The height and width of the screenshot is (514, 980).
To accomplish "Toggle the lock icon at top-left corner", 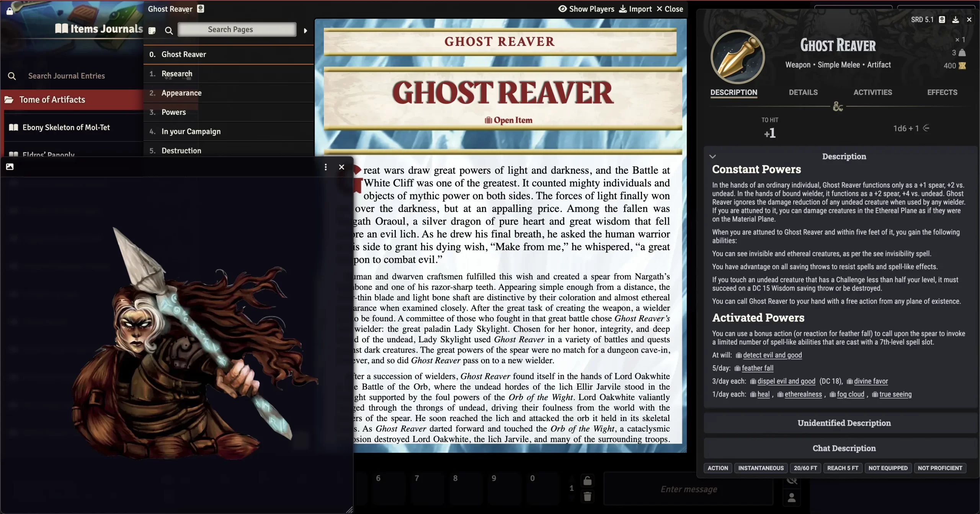I will coord(10,11).
